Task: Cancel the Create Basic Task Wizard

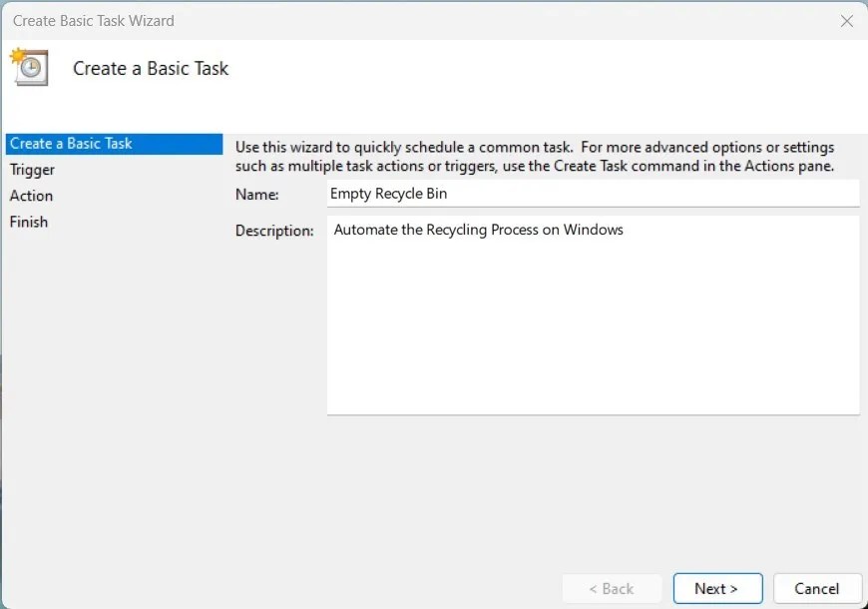Action: pos(817,588)
